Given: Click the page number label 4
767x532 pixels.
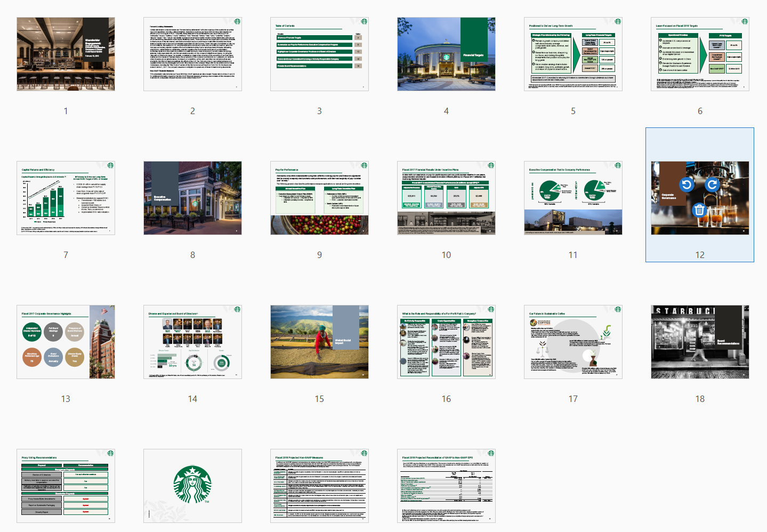Looking at the screenshot, I should pyautogui.click(x=446, y=111).
